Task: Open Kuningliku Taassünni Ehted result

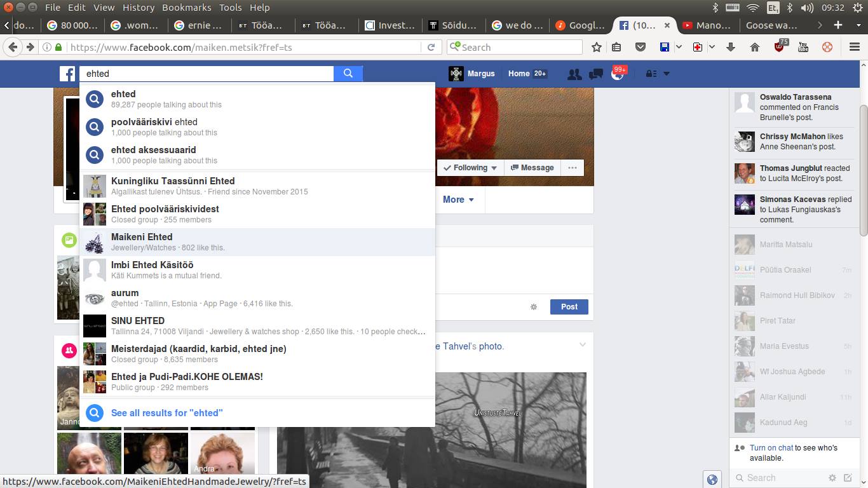Action: (x=257, y=186)
